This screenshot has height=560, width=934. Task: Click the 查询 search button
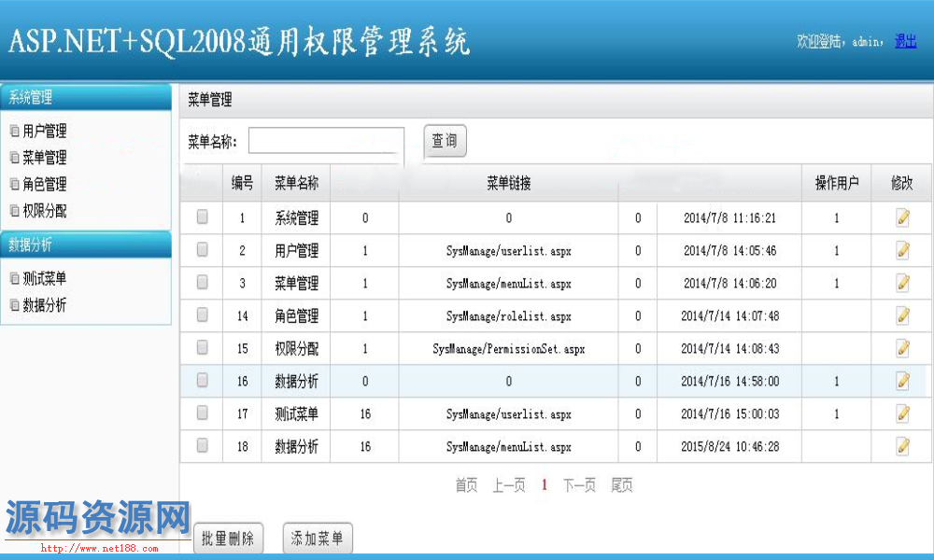pos(445,141)
